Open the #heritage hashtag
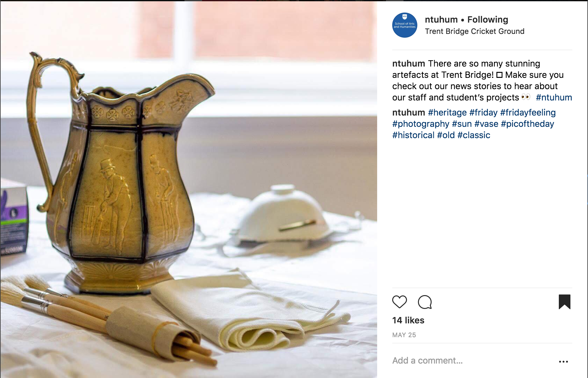Screen dimensions: 588x378 click(x=447, y=112)
